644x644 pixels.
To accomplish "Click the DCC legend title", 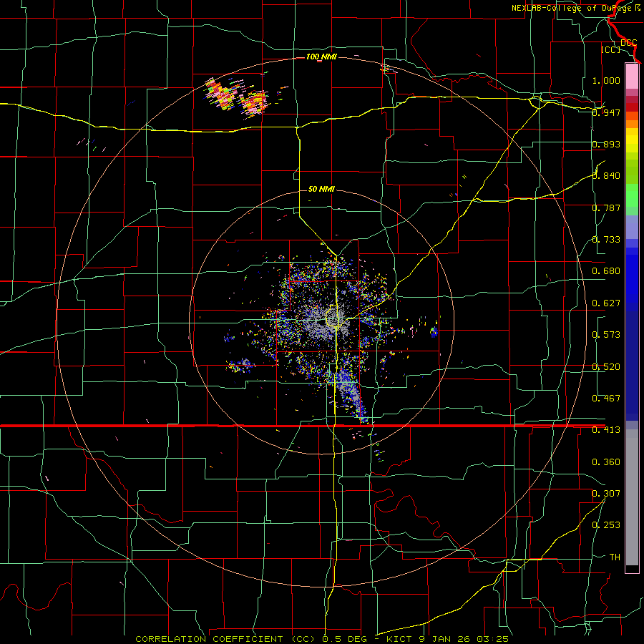I will 628,43.
